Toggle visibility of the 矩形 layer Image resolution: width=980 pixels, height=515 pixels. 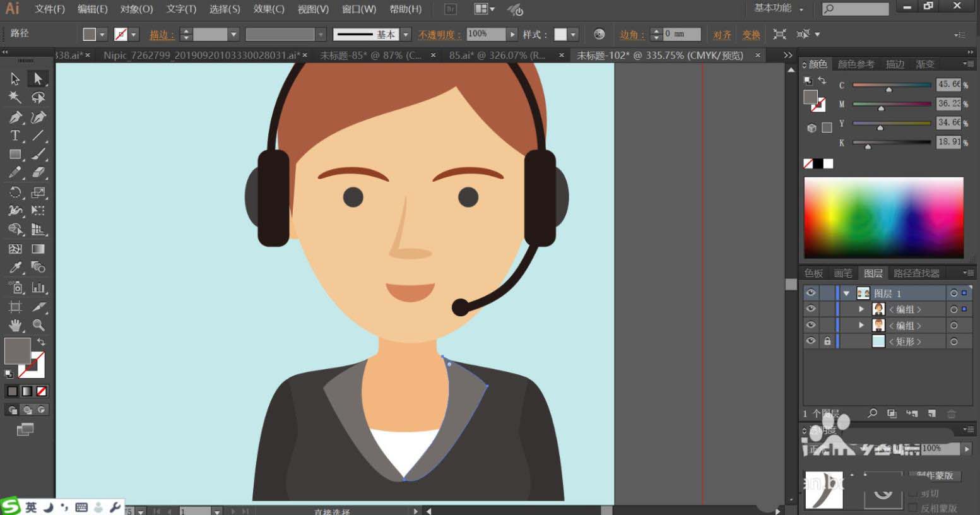coord(811,341)
